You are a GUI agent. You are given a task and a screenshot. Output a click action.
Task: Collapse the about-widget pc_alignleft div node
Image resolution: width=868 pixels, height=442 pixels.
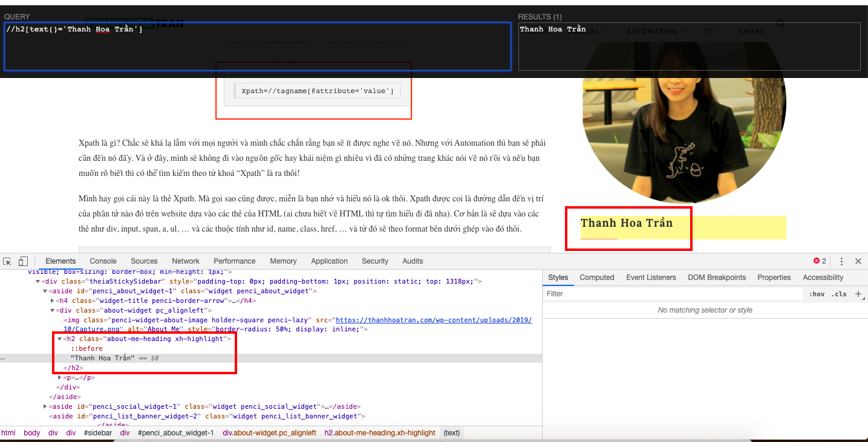coord(53,310)
